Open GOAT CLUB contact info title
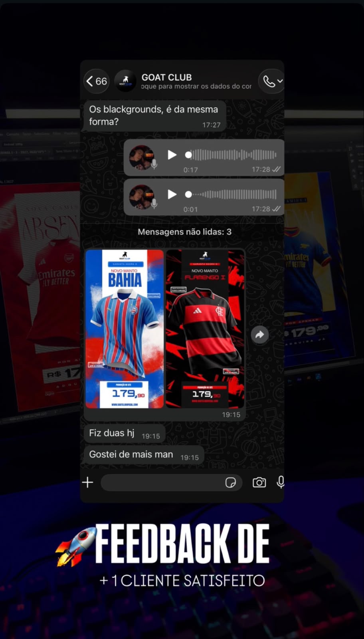The height and width of the screenshot is (639, 364). tap(166, 77)
